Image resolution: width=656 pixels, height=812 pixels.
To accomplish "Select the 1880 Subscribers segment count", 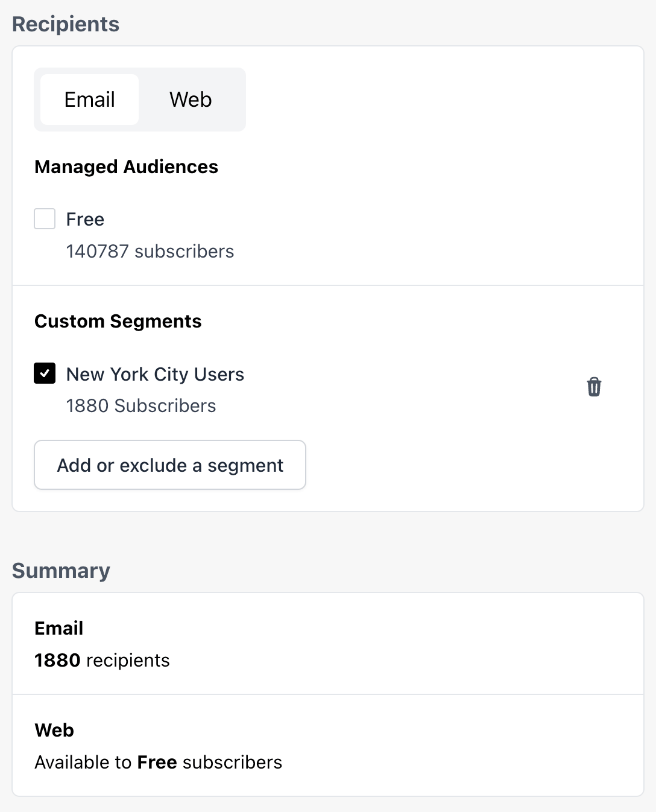I will 140,405.
